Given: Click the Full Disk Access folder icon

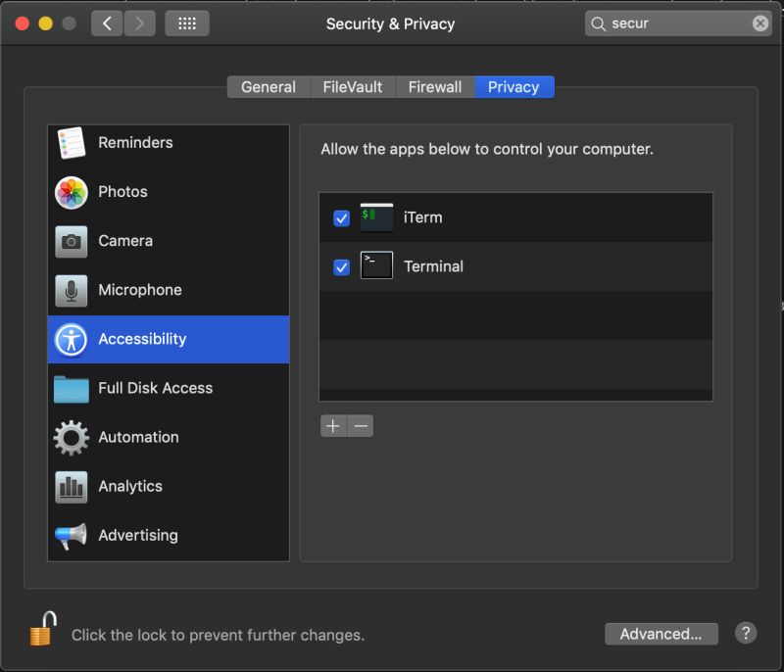Looking at the screenshot, I should tap(71, 389).
